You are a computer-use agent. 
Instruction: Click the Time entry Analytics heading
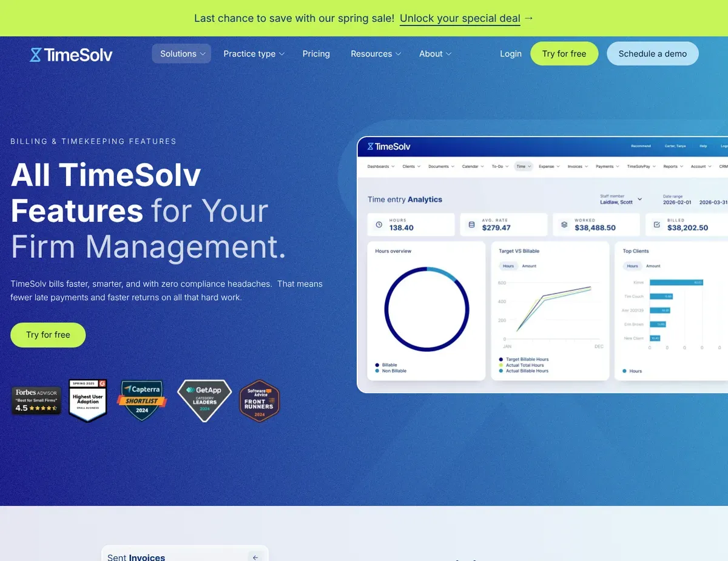pyautogui.click(x=405, y=200)
